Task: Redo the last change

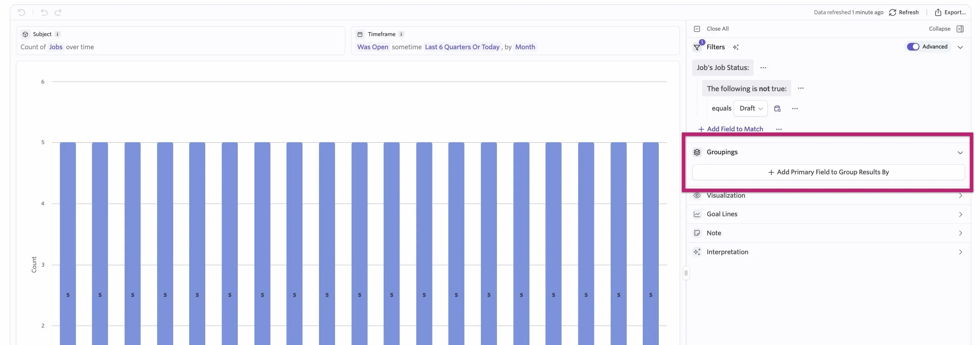Action: coord(58,12)
